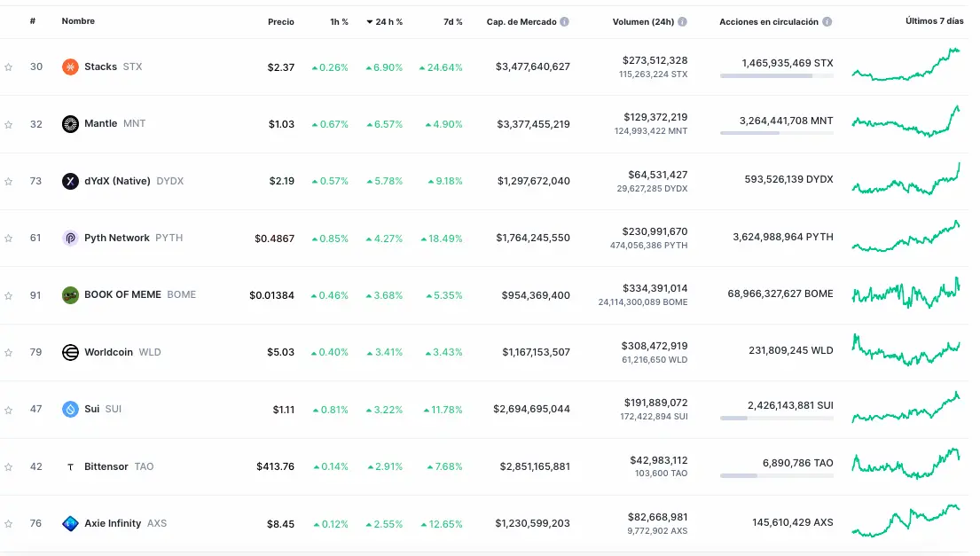Click Mantle's circulating supply progress bar
Screen dimensions: 980x556
click(x=777, y=134)
